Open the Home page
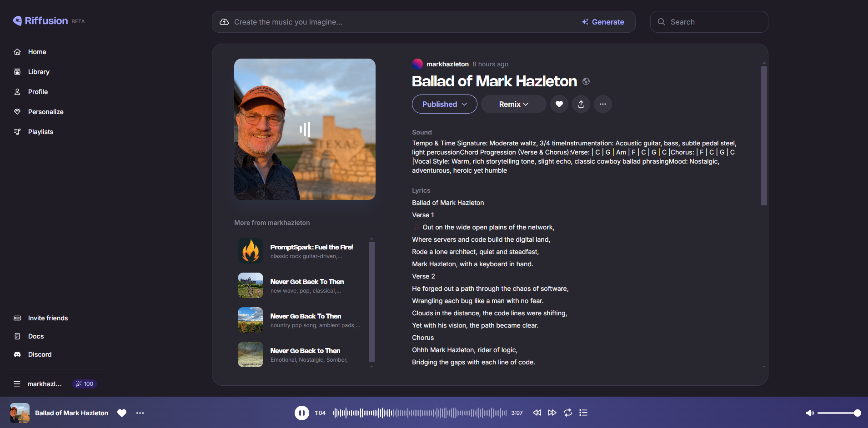The width and height of the screenshot is (868, 428). 37,52
